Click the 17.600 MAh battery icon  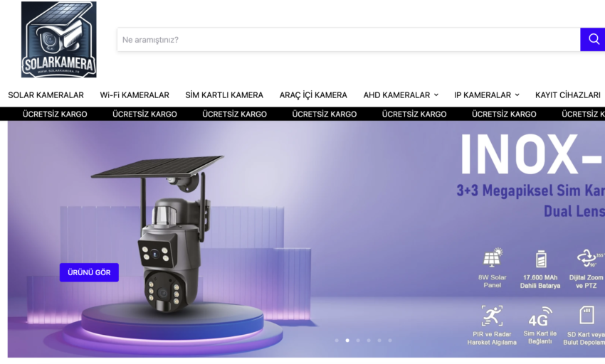click(x=541, y=259)
